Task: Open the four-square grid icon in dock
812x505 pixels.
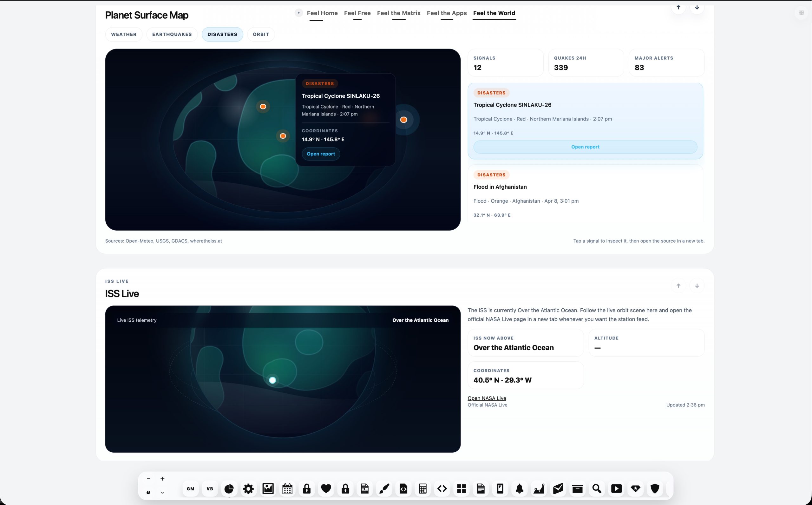Action: pyautogui.click(x=462, y=489)
